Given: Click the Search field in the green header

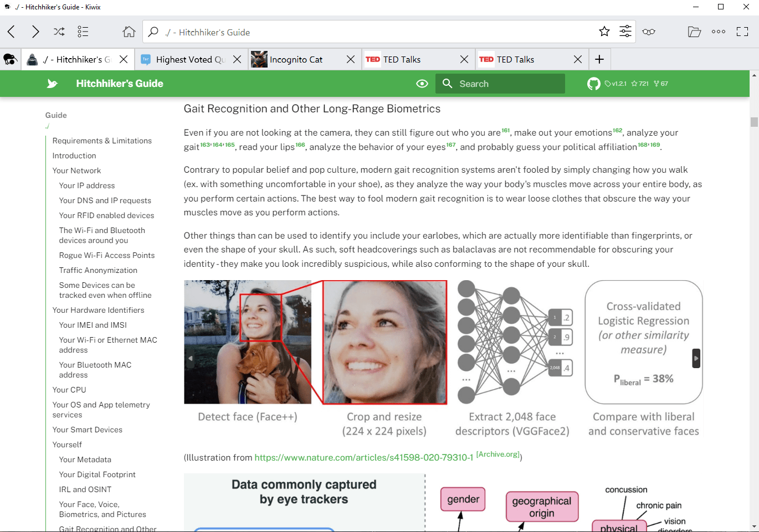Looking at the screenshot, I should tap(500, 84).
